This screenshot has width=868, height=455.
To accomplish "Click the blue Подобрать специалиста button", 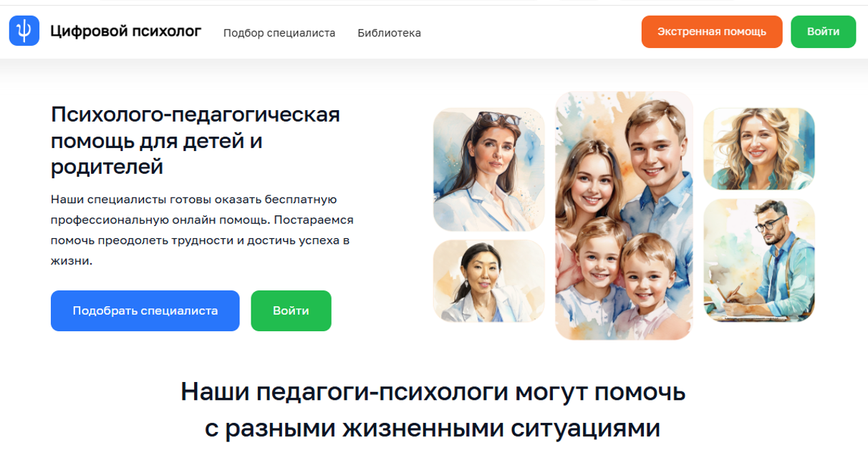I will pos(145,310).
